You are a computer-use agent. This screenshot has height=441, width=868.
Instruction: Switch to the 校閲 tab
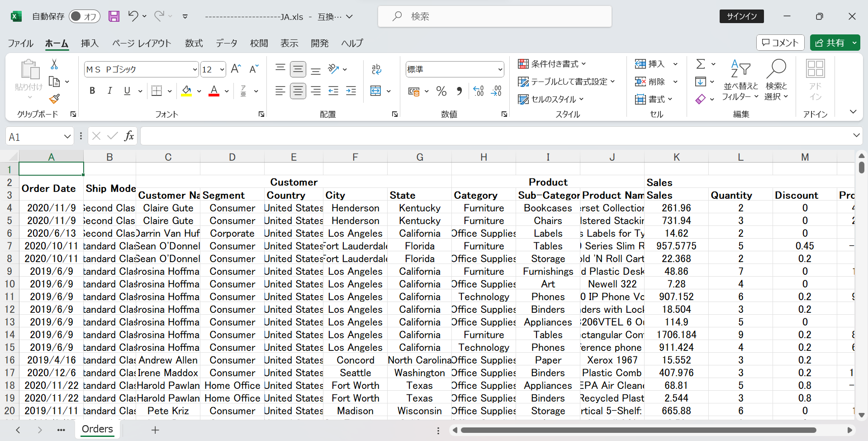[x=259, y=43]
